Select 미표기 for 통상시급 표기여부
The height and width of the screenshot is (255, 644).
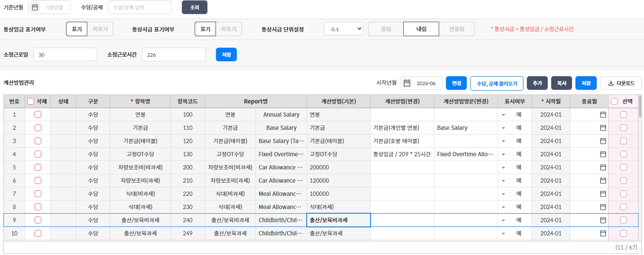click(229, 29)
